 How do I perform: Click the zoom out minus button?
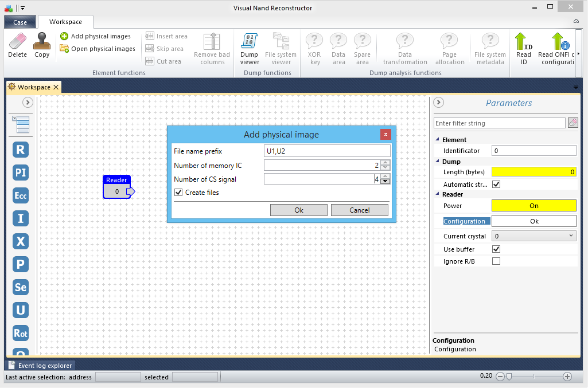500,377
